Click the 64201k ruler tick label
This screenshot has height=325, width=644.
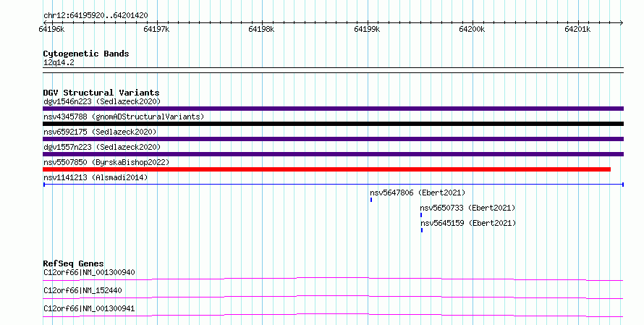click(x=577, y=29)
